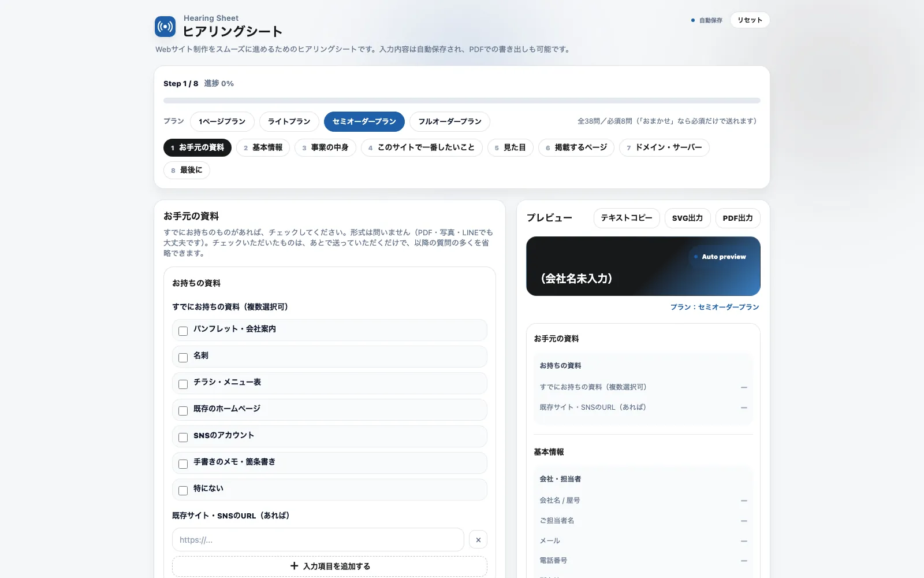Choose the ライトプラン plan
Screen dimensions: 924x578
click(x=289, y=121)
